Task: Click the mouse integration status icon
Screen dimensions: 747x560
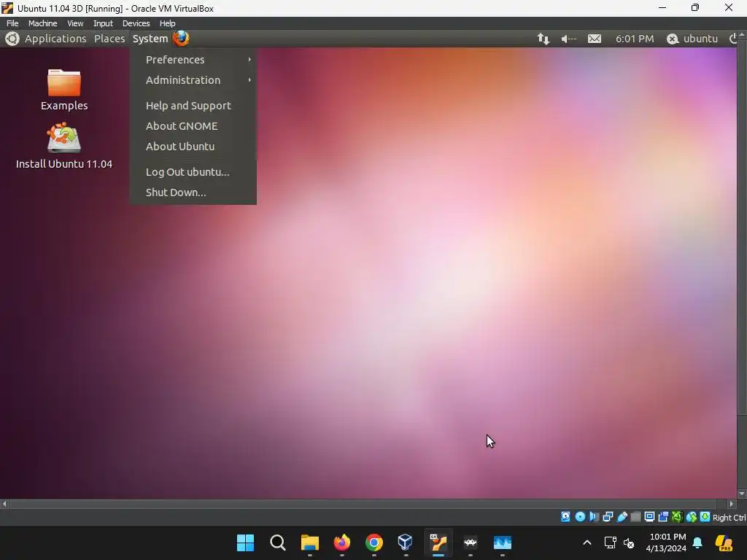Action: pos(692,517)
